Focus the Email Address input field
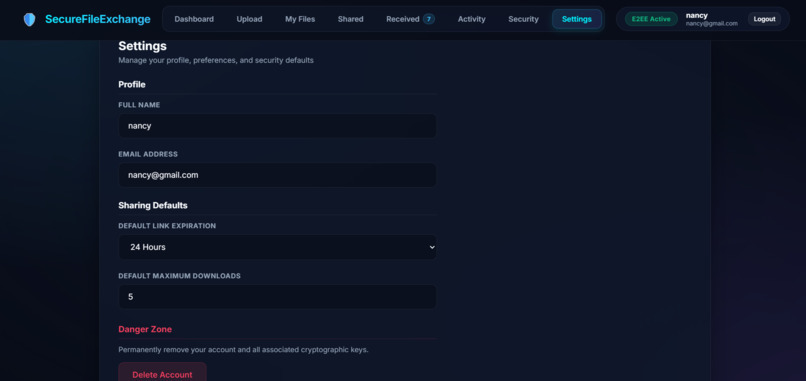The width and height of the screenshot is (806, 381). [278, 175]
